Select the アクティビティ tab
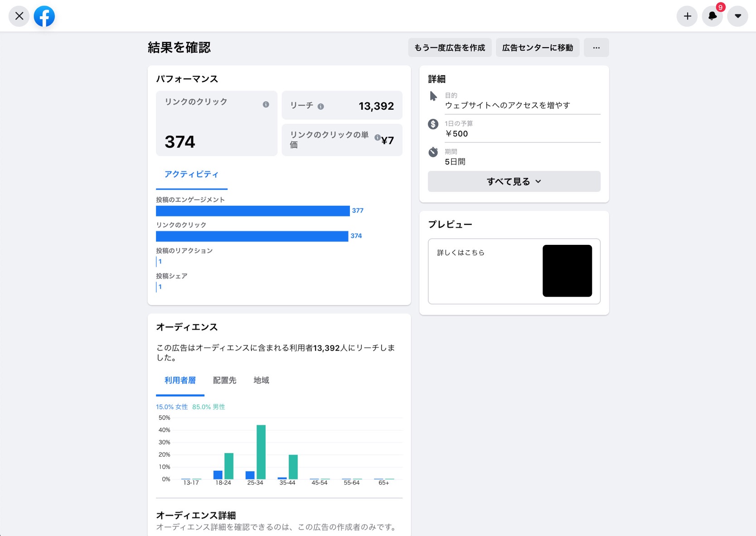Screen dimensions: 756x536 (191, 175)
